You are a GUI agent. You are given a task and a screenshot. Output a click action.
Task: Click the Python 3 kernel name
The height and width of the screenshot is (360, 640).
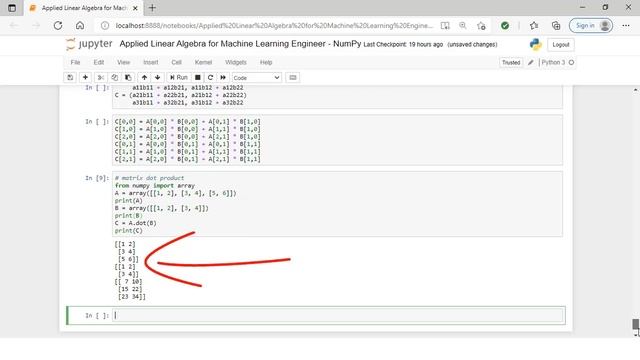tap(553, 62)
